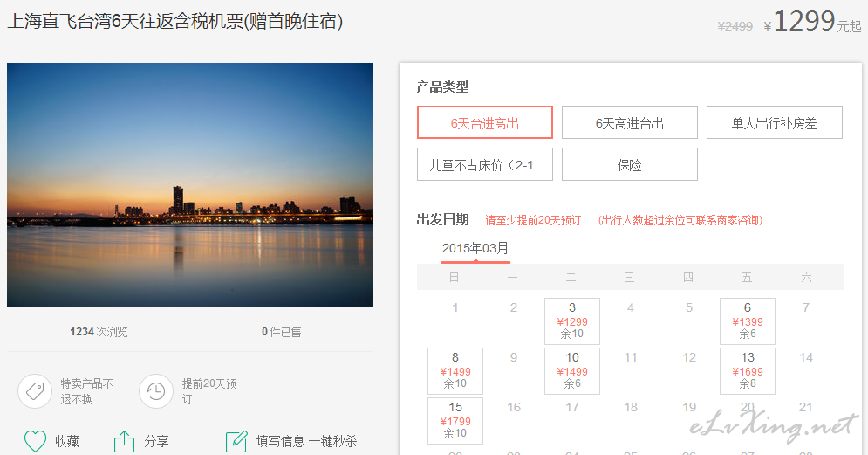Click the 1299元起 price text
This screenshot has height=455, width=868.
pos(812,22)
